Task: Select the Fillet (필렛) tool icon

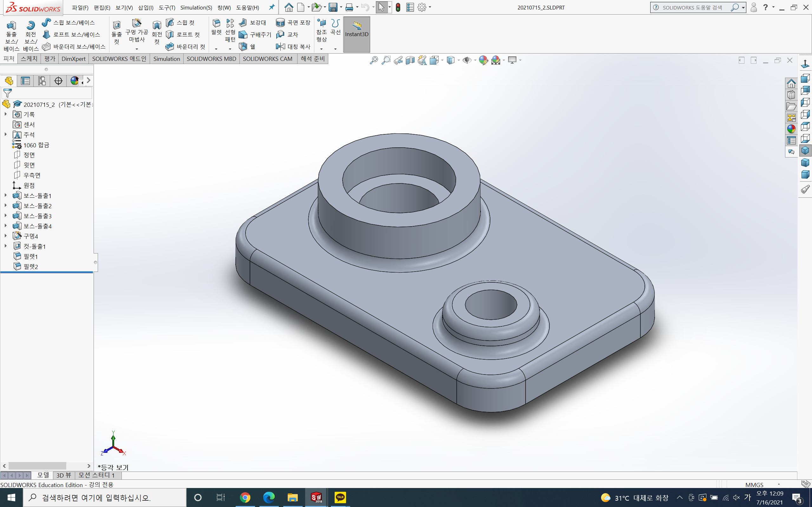Action: [x=216, y=23]
